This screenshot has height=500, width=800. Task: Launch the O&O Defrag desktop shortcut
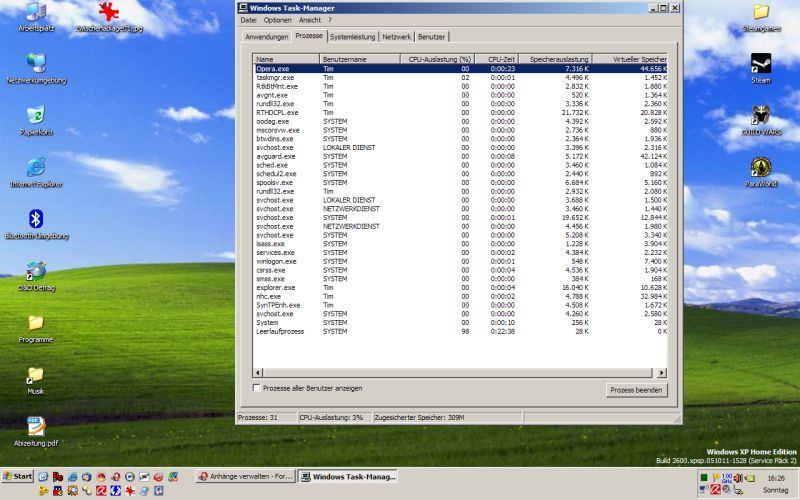[x=36, y=277]
